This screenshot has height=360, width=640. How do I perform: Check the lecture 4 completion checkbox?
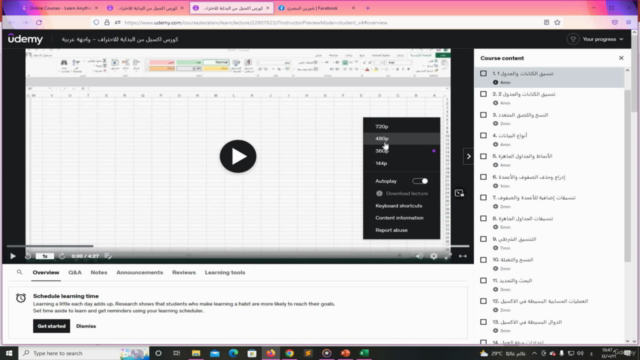click(x=483, y=136)
